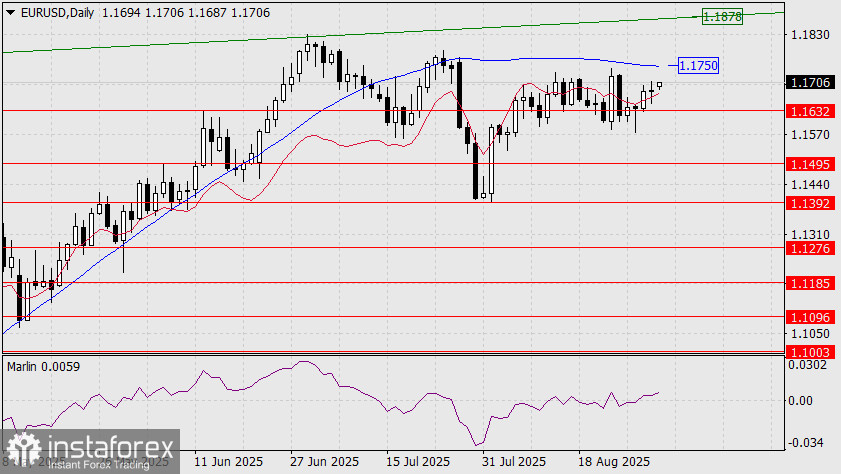Select the OHLC values 1.1694 1.1706 1.1687 1.1706
841x474 pixels.
click(x=186, y=13)
